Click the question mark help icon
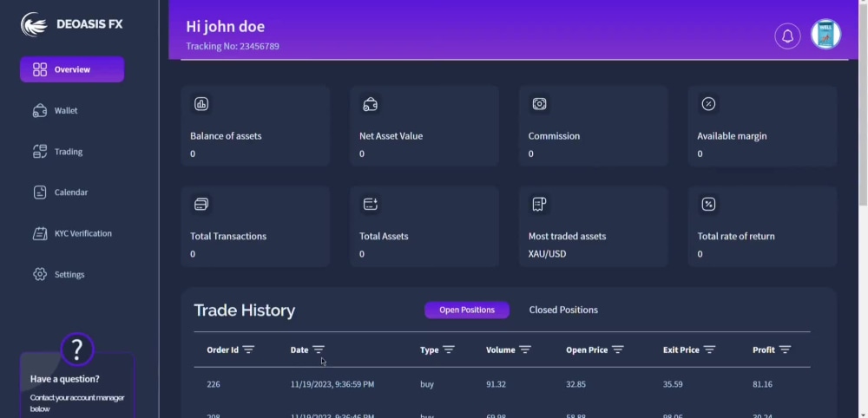Screen dimensions: 868x418 tap(77, 349)
